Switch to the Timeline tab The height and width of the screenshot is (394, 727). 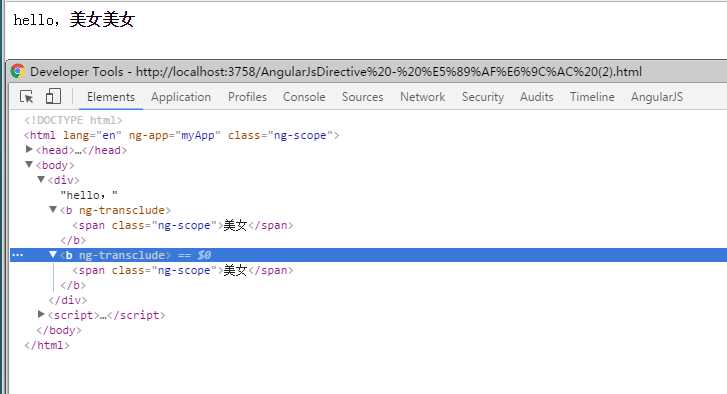click(x=592, y=97)
